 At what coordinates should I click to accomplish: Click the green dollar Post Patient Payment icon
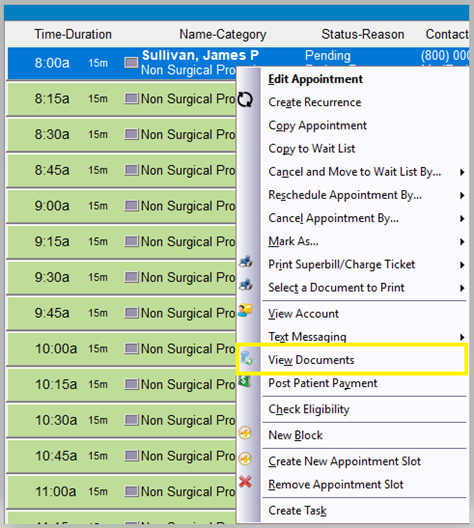(245, 381)
